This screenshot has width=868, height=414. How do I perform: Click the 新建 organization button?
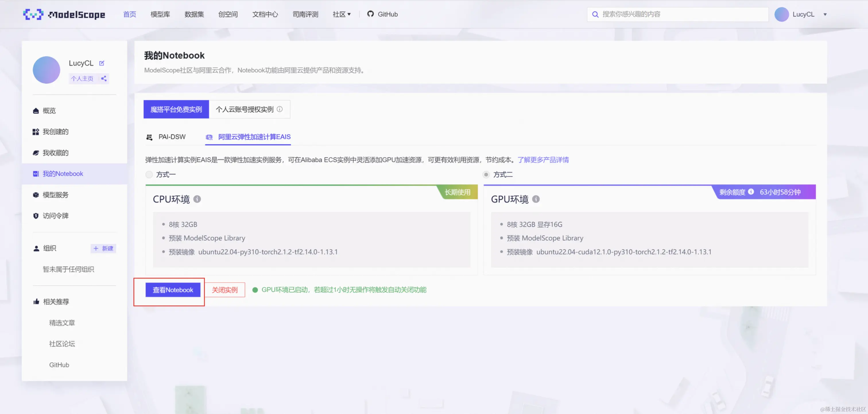(x=103, y=248)
